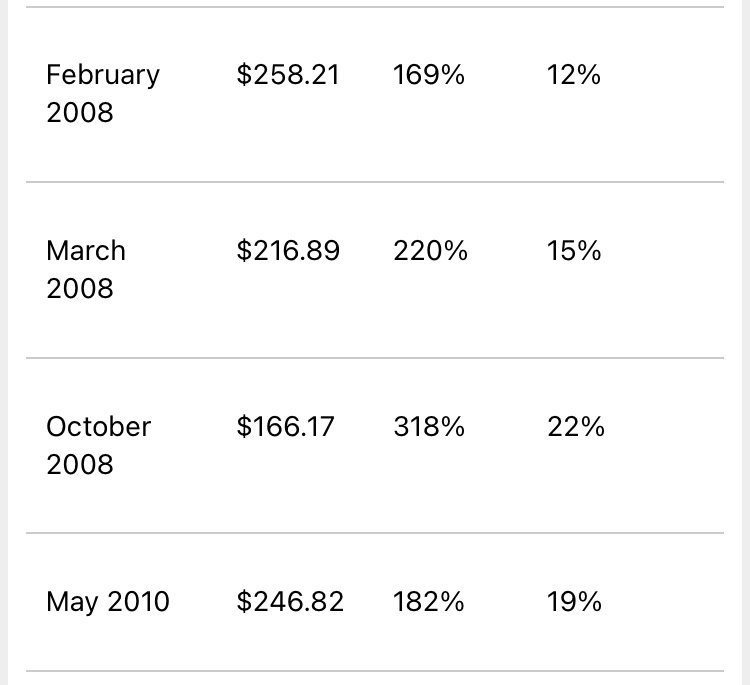Viewport: 750px width, 685px height.
Task: Click the $246.82 price value
Action: coord(290,601)
